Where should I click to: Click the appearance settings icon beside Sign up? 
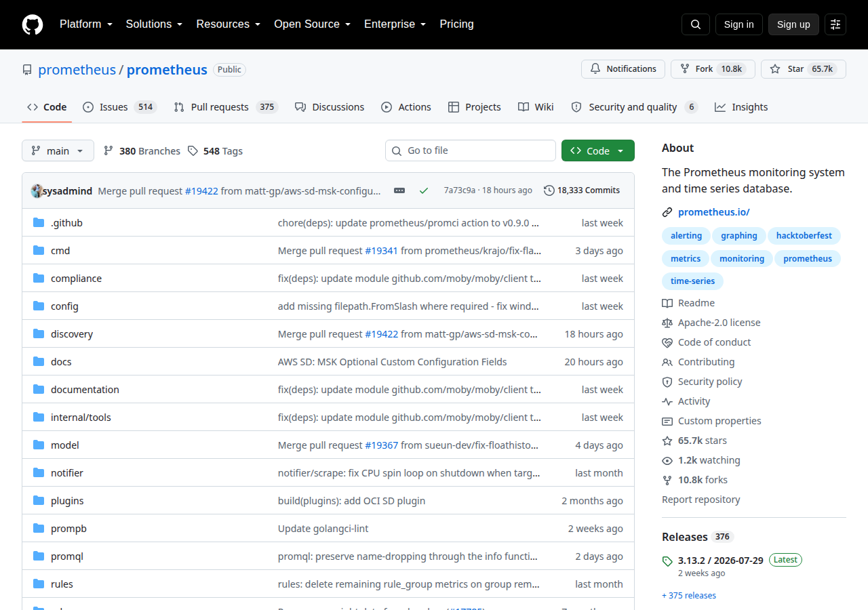point(835,24)
